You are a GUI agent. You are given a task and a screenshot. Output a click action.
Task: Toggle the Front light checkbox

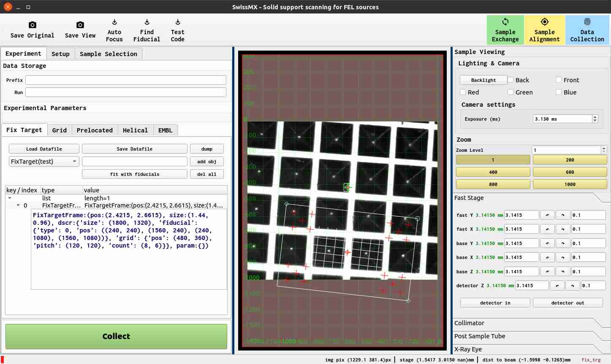pos(559,80)
